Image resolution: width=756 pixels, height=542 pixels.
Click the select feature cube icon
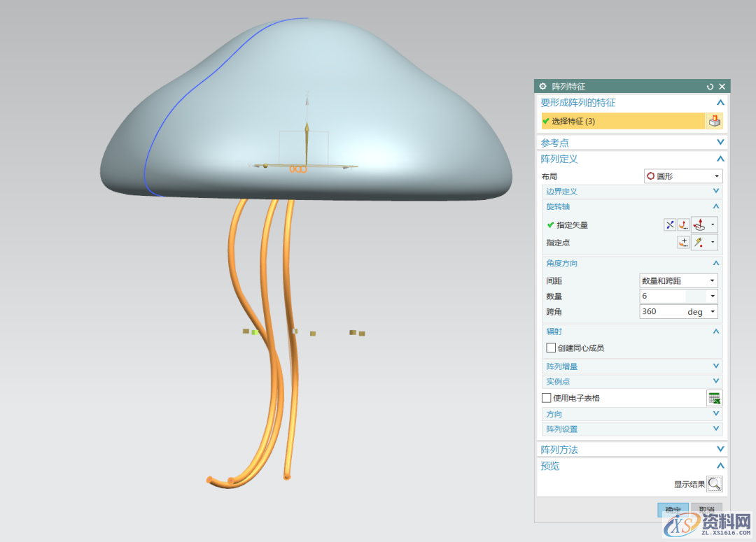(x=714, y=121)
